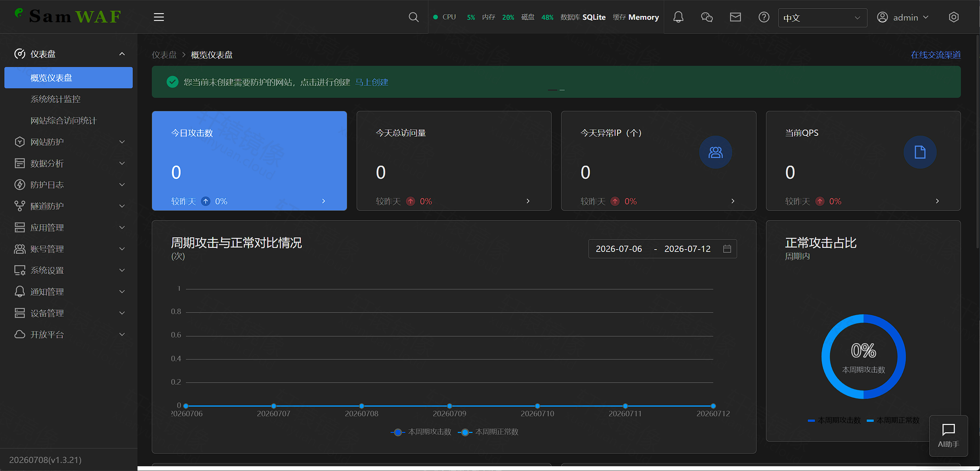
Task: Open arrow on 今天总访问量 card
Action: coord(528,201)
